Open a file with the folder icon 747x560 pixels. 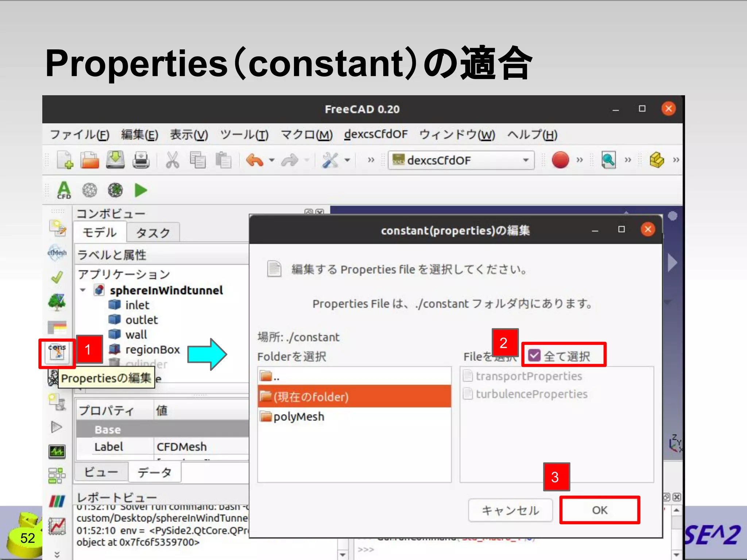pos(89,160)
